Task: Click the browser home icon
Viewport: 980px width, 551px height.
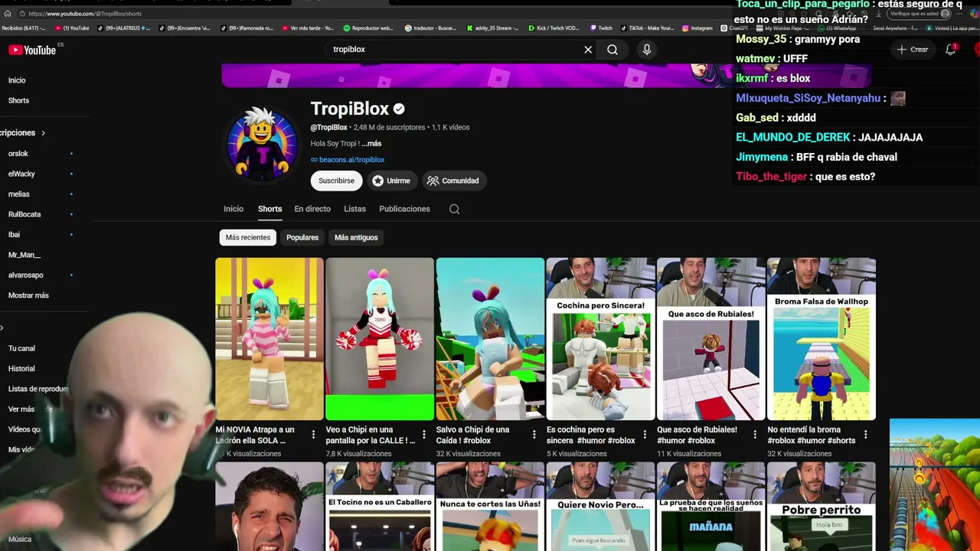Action: point(8,14)
